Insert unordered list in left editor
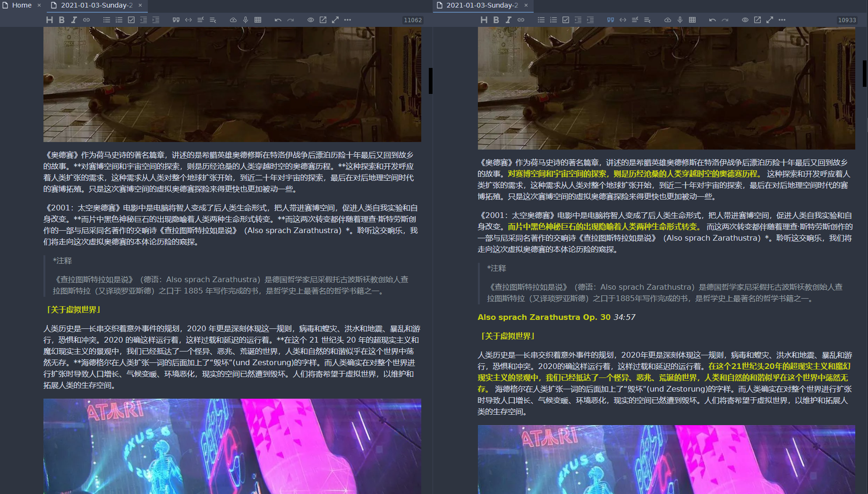The height and width of the screenshot is (494, 868). pos(107,20)
